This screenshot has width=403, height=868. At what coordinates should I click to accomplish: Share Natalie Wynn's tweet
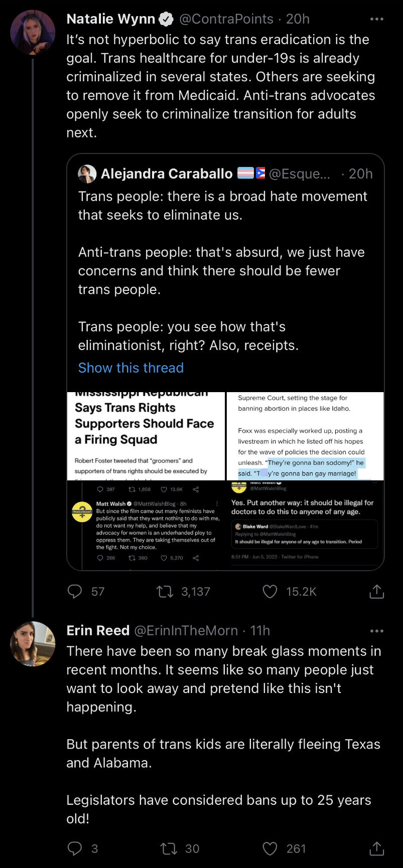(376, 592)
